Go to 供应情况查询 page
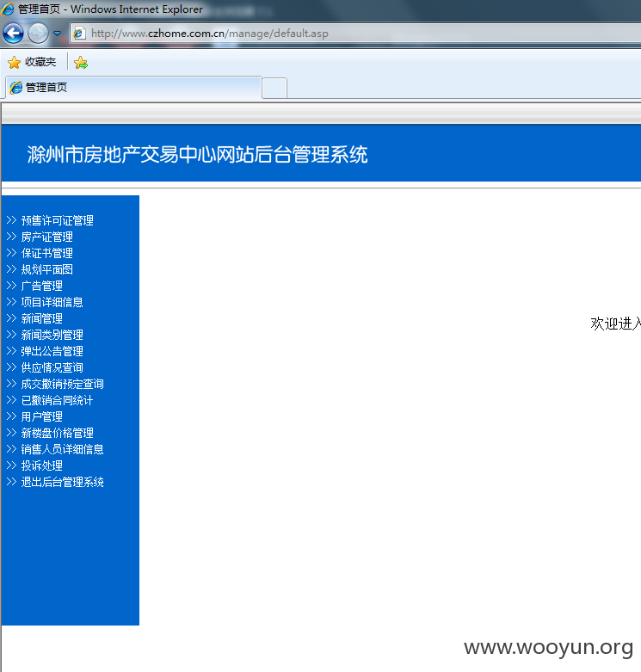Screen dimensions: 641x672 pos(52,367)
